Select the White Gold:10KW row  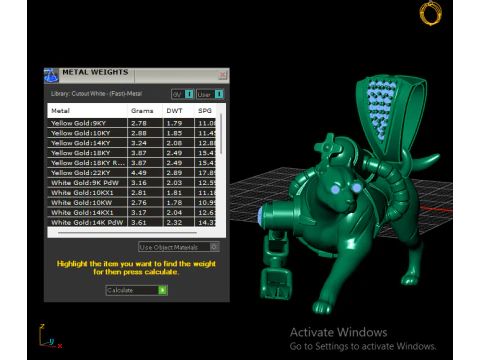[x=132, y=203]
